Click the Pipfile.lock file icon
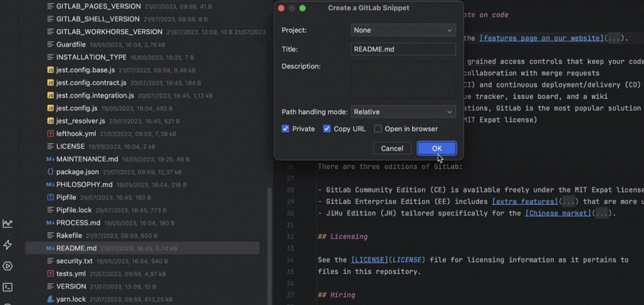 (x=51, y=210)
